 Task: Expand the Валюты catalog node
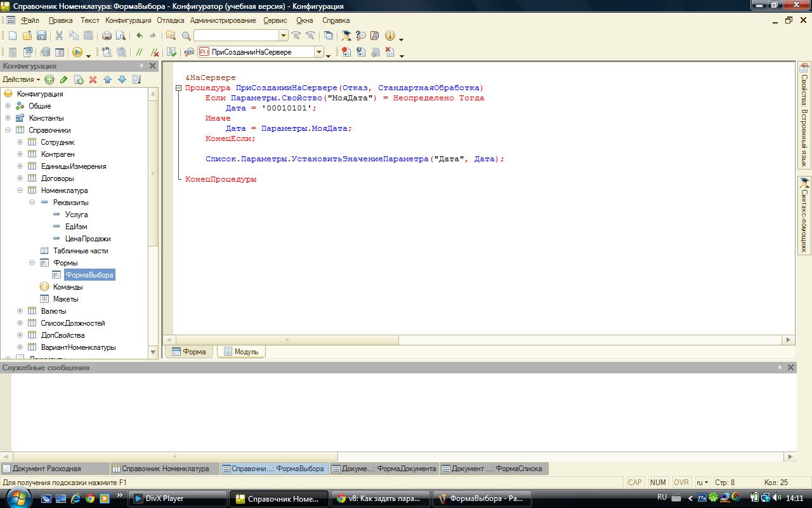click(x=20, y=311)
